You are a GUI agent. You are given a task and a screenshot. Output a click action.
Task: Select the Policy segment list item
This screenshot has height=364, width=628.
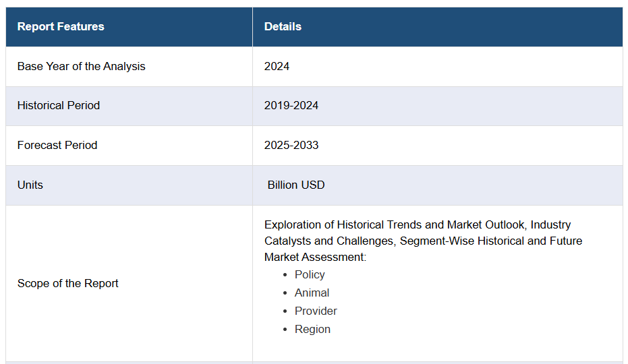coord(310,274)
